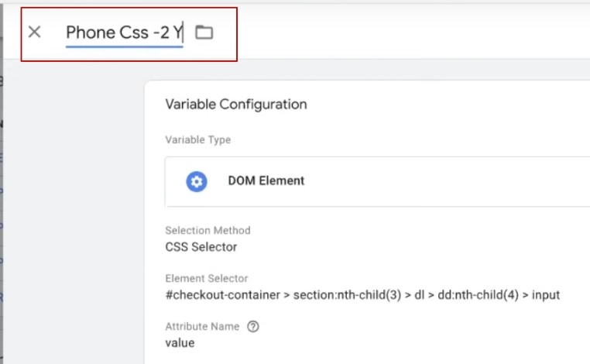Click the blue DOM Element gear icon
Image resolution: width=590 pixels, height=364 pixels.
point(197,181)
